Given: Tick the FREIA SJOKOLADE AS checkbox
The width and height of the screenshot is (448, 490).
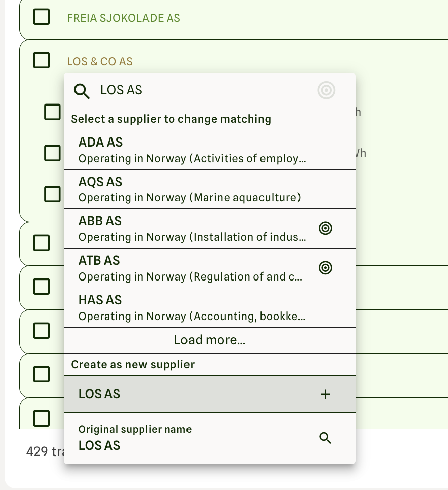Looking at the screenshot, I should (42, 17).
